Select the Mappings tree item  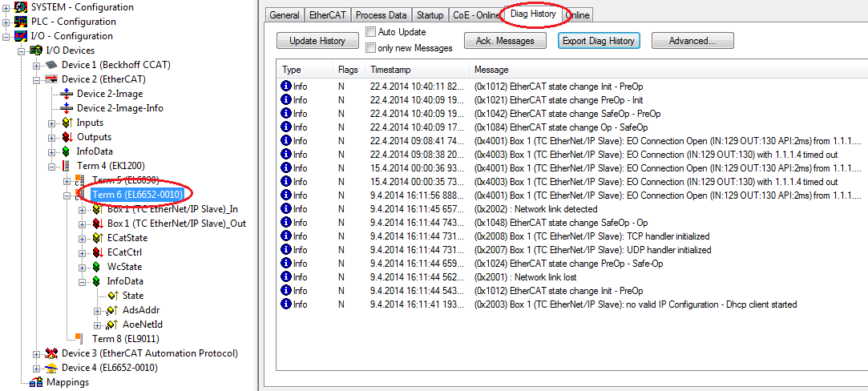[67, 382]
